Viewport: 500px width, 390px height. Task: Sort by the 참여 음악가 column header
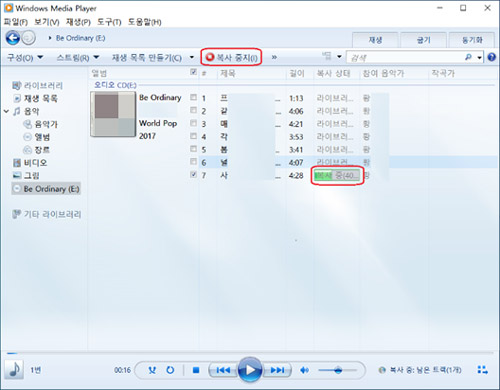[x=383, y=73]
